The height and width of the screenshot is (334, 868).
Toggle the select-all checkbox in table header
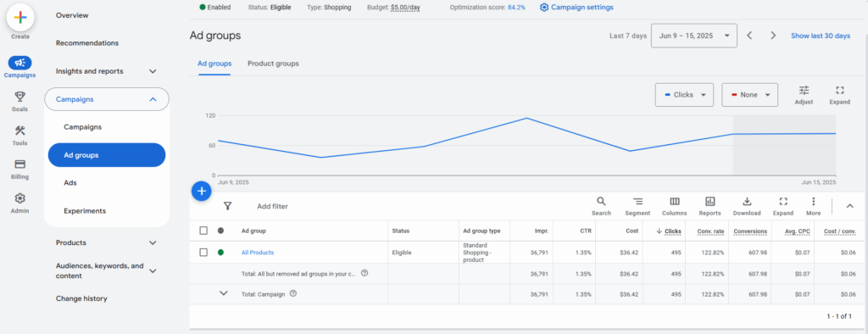pos(203,231)
